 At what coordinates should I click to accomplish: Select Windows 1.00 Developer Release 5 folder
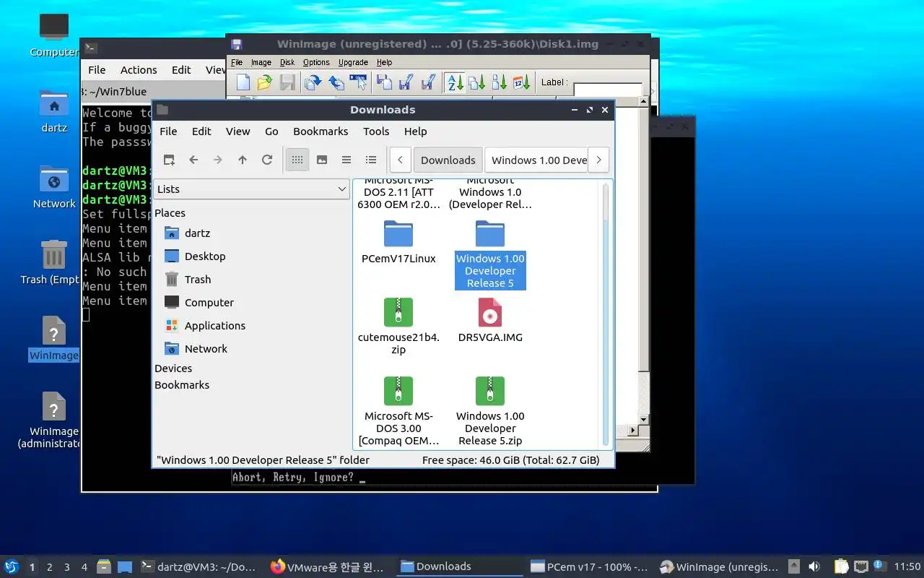(x=490, y=254)
